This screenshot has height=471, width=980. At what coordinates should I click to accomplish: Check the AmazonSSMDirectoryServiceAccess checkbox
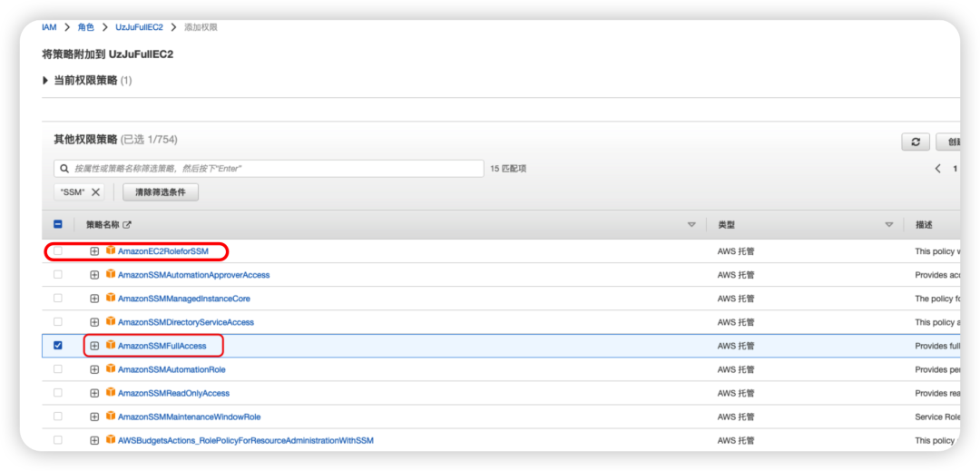point(58,321)
